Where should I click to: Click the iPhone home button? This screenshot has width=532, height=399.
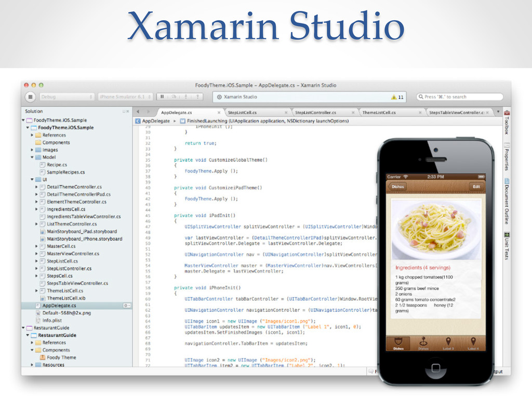436,368
